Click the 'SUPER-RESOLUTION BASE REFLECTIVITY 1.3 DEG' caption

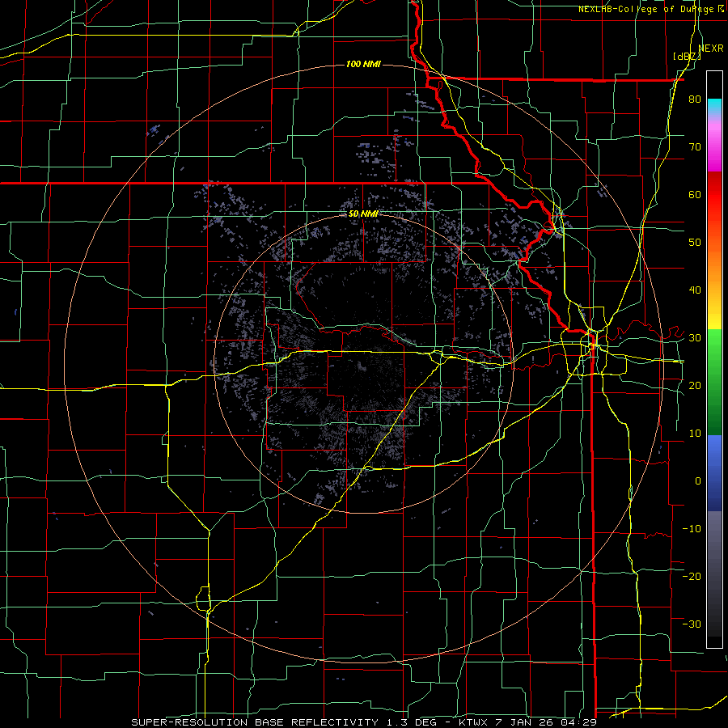pos(283,722)
